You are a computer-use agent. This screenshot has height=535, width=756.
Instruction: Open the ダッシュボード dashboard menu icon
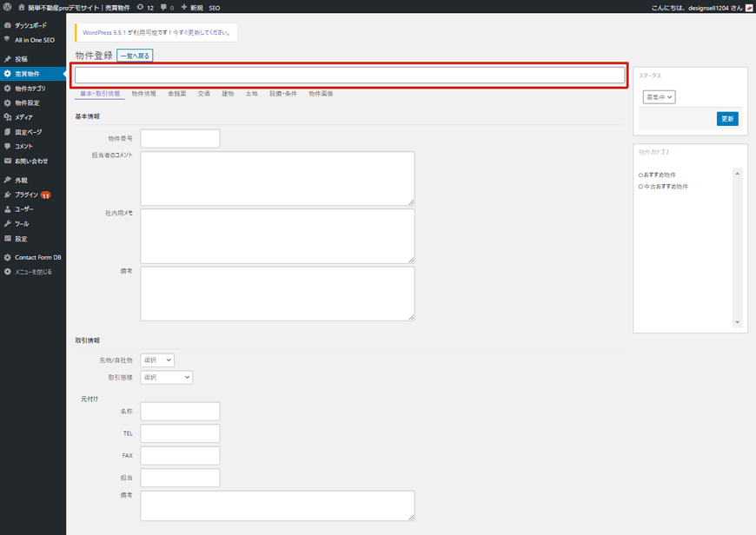[x=8, y=25]
